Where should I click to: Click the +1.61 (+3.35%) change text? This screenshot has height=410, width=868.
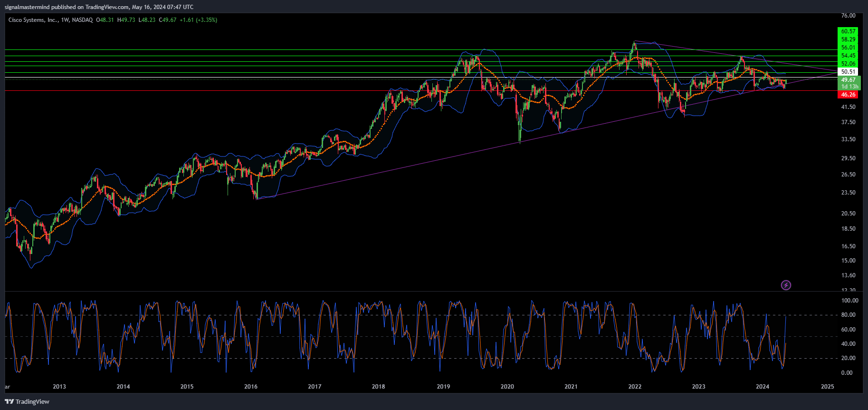pos(199,20)
